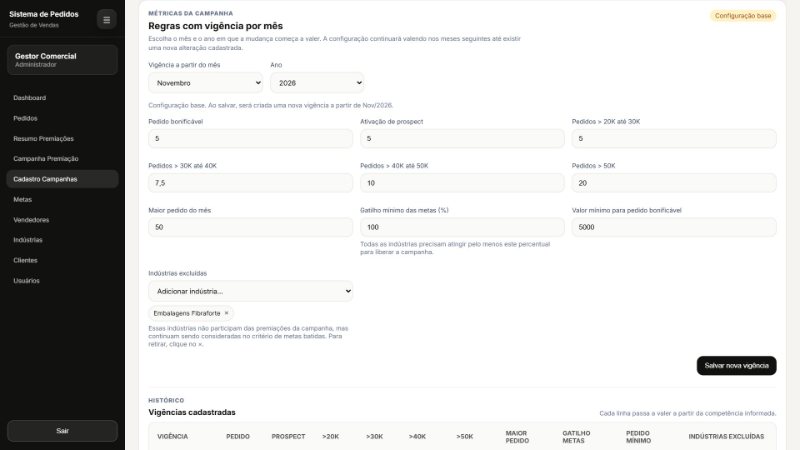Open Resumo Premiações in the sidebar
The width and height of the screenshot is (800, 450).
62,139
